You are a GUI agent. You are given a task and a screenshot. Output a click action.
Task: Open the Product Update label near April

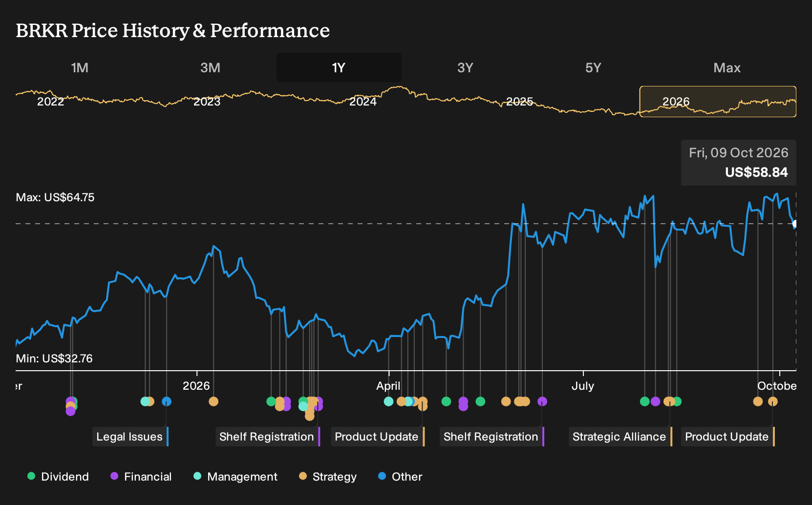377,437
